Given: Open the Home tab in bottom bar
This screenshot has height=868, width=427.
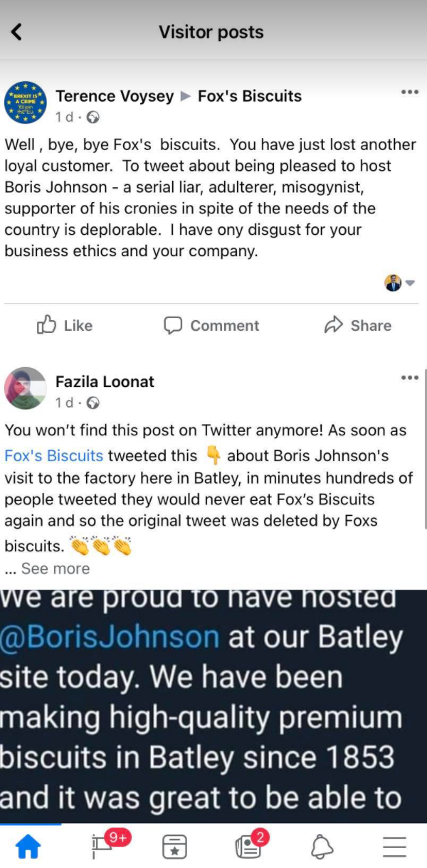Looking at the screenshot, I should point(28,846).
